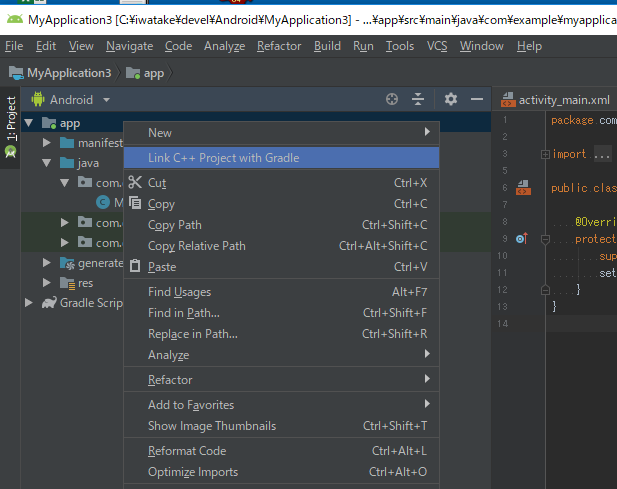Choose Find in Path... entry
Viewport: 617px width, 489px height.
pyautogui.click(x=281, y=313)
